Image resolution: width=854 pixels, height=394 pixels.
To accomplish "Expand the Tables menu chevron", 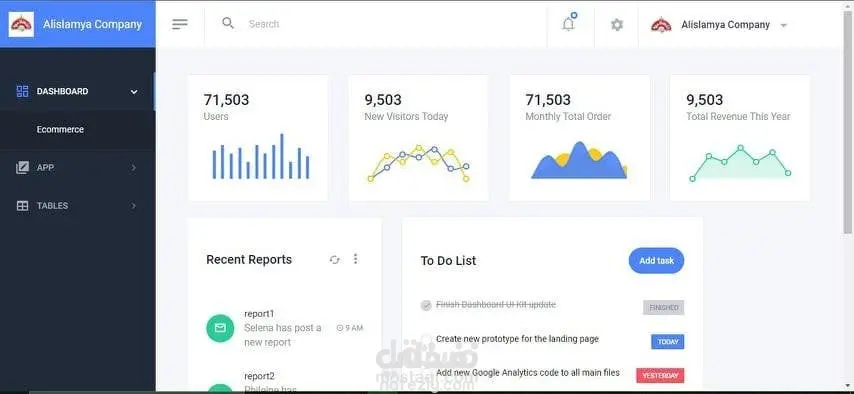I will (134, 206).
